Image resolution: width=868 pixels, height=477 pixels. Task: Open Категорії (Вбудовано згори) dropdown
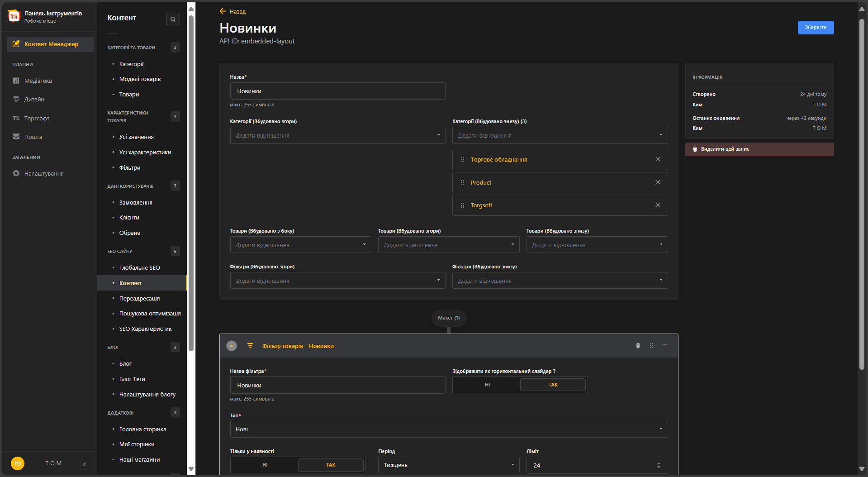337,135
